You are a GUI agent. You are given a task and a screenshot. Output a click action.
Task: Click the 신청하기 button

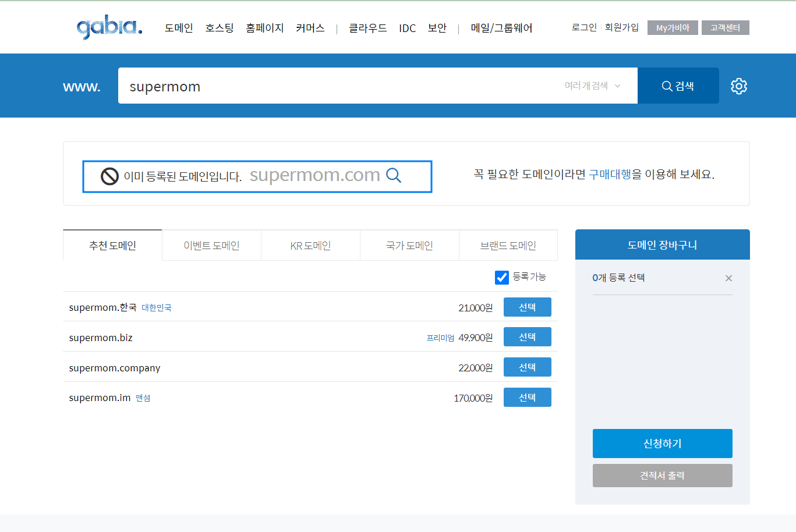[663, 444]
